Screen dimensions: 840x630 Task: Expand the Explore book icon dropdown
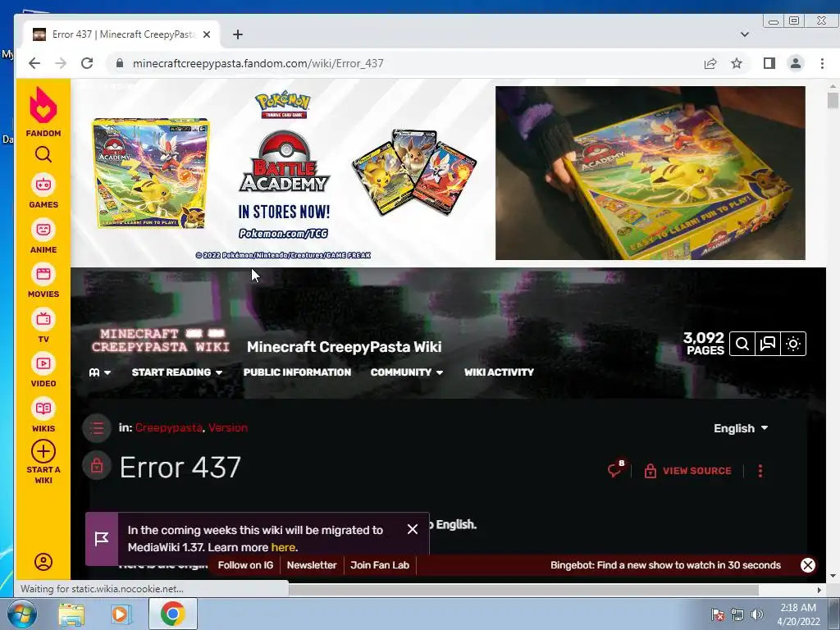(99, 372)
